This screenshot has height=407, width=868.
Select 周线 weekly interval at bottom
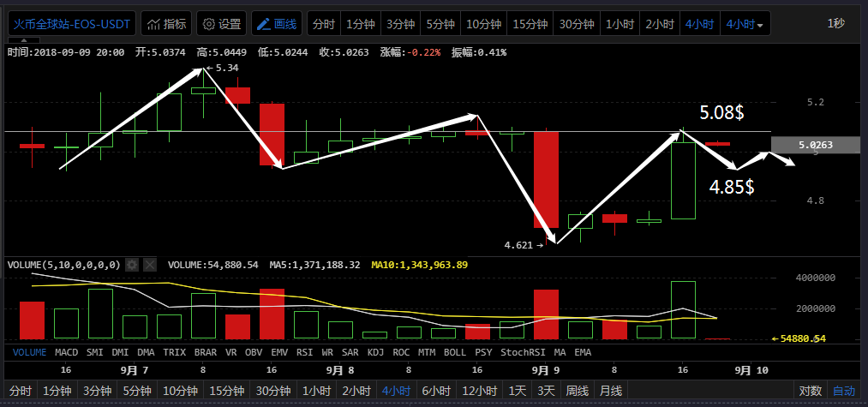tap(578, 391)
